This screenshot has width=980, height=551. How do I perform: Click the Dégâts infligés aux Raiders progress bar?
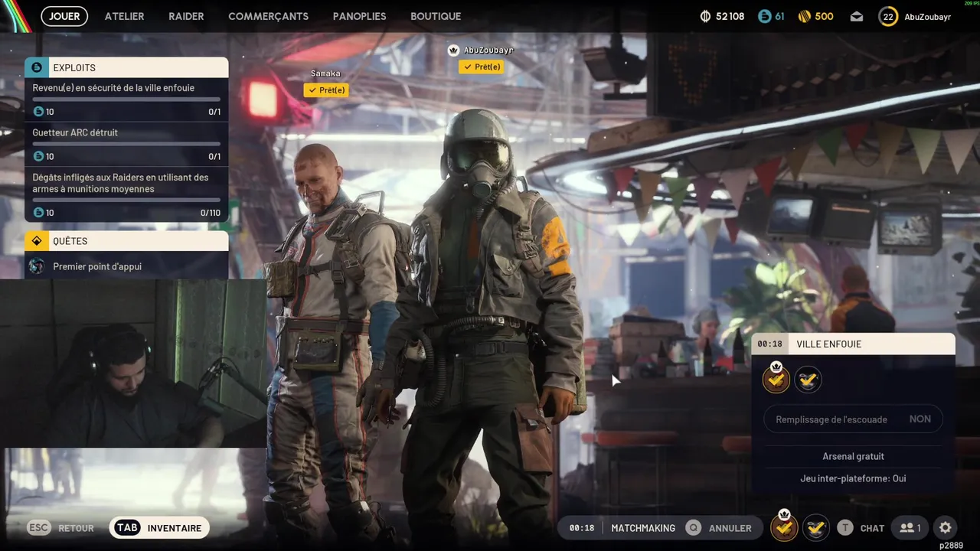[126, 200]
